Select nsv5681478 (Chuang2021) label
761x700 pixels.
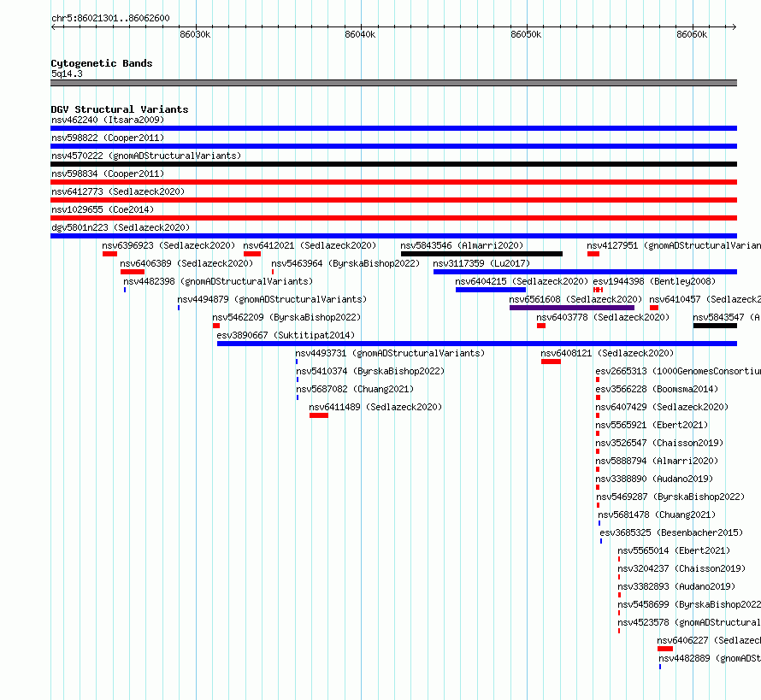(657, 515)
